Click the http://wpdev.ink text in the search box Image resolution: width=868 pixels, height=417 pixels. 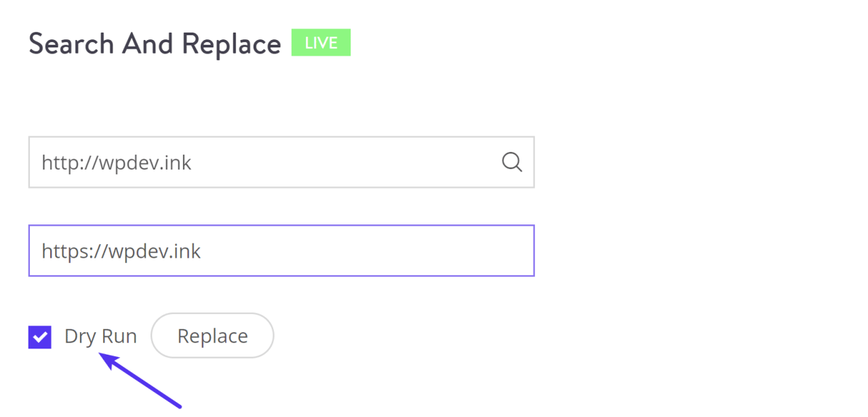[x=117, y=163]
